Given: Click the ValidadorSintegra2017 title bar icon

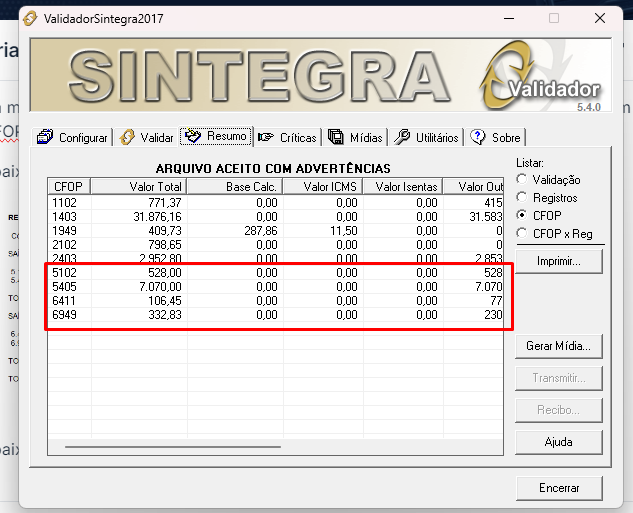Looking at the screenshot, I should pyautogui.click(x=30, y=18).
